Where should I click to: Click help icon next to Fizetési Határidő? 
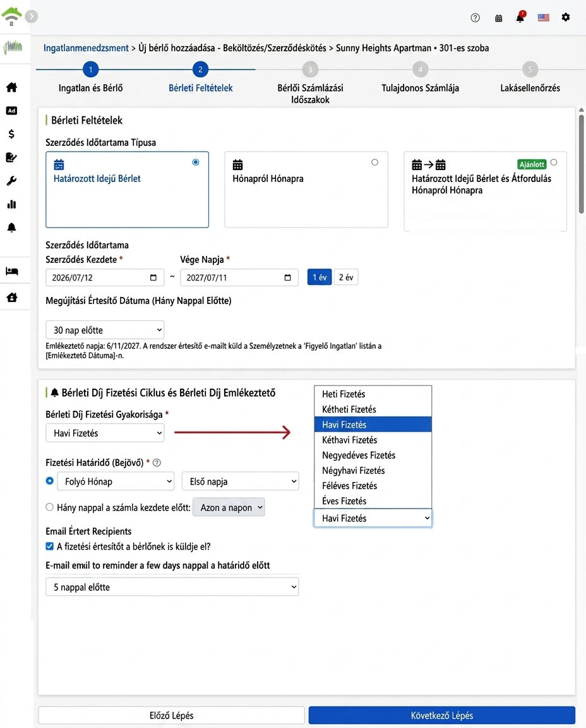(157, 463)
